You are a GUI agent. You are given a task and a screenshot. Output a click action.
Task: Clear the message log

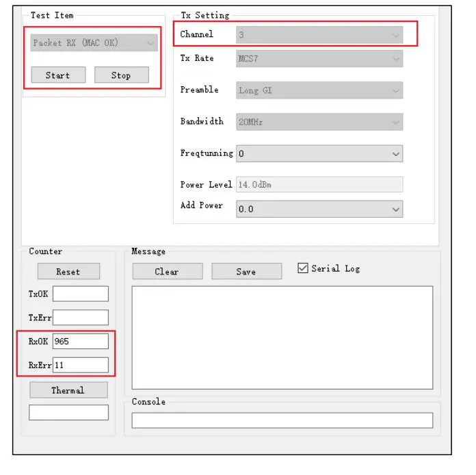(x=168, y=271)
